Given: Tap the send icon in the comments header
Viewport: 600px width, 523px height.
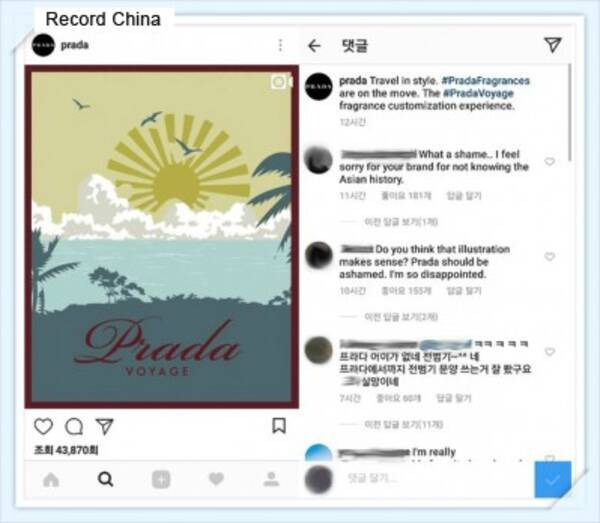Looking at the screenshot, I should [553, 45].
